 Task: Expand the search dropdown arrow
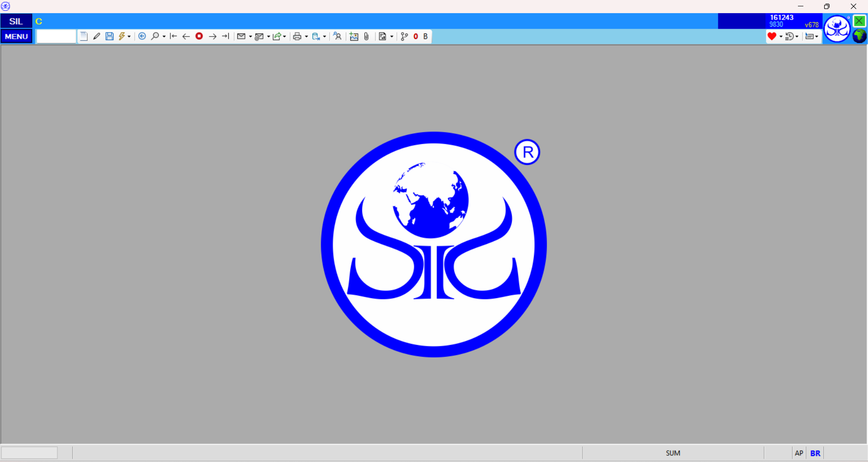click(164, 37)
